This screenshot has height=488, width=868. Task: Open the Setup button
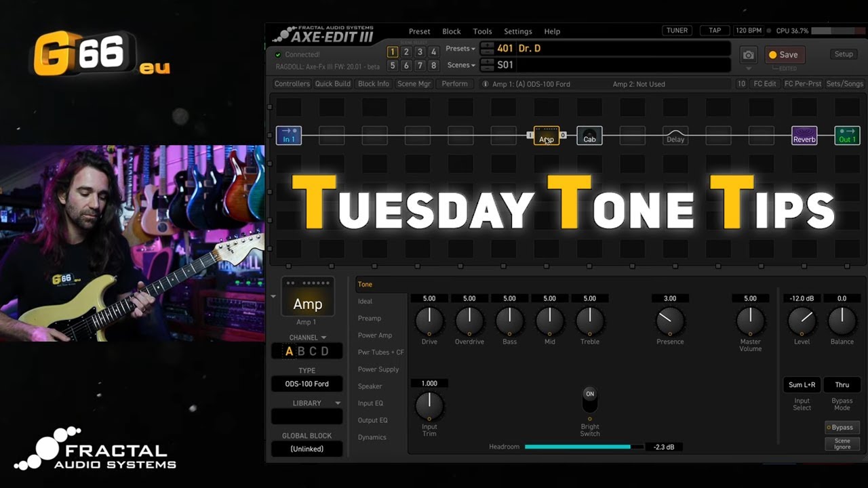pos(844,54)
